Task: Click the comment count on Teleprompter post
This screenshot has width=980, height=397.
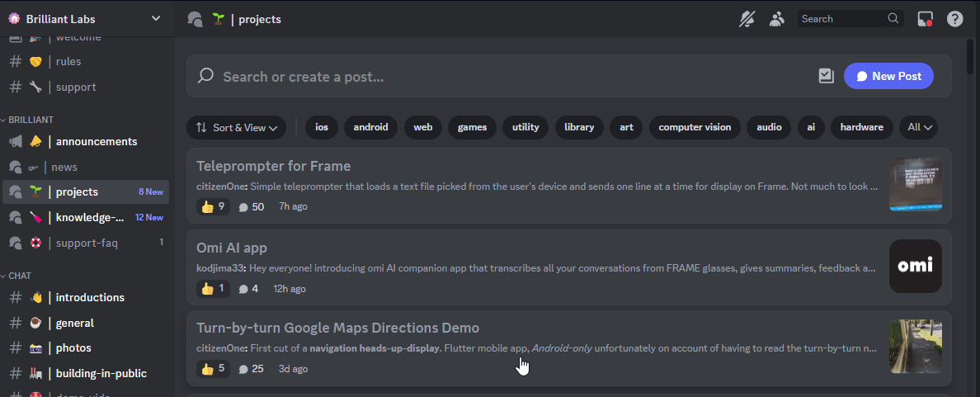Action: [x=252, y=206]
